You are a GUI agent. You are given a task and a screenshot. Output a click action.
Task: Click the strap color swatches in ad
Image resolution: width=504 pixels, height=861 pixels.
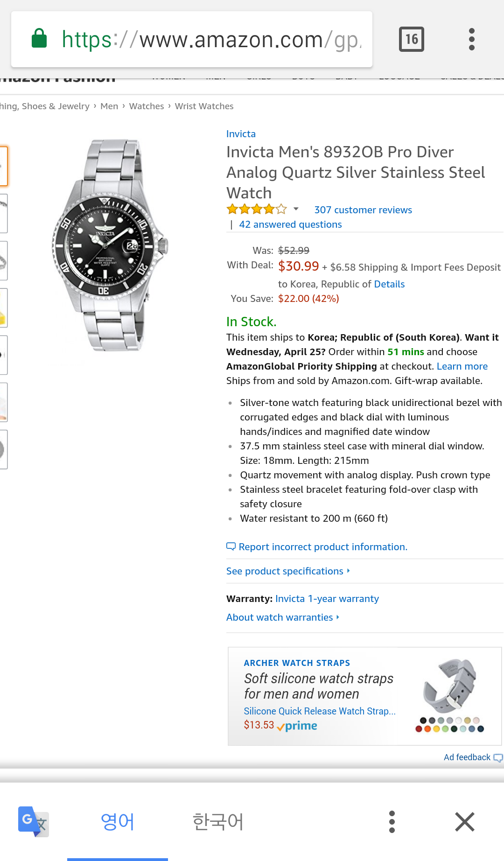pyautogui.click(x=449, y=725)
